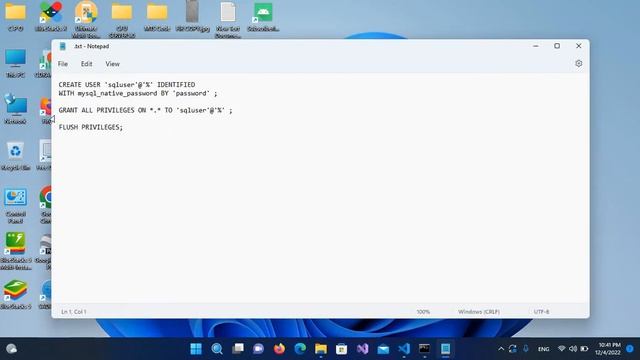Open the notification center badge

pos(630,349)
